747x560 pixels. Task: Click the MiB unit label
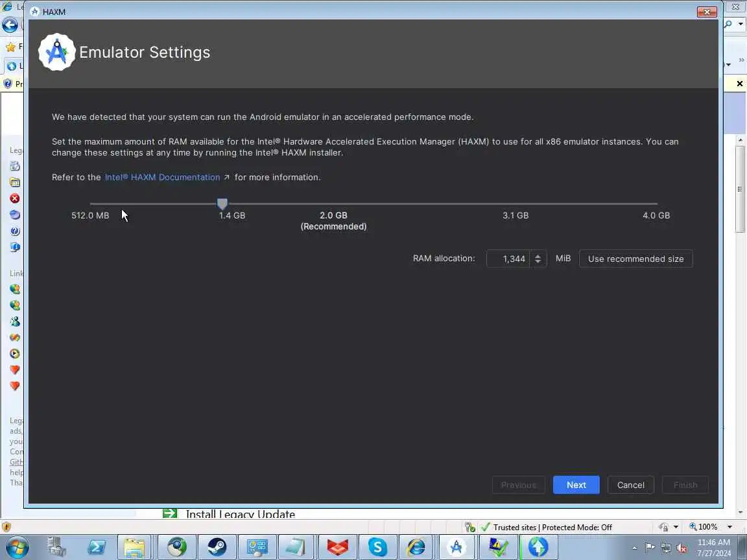(x=563, y=258)
